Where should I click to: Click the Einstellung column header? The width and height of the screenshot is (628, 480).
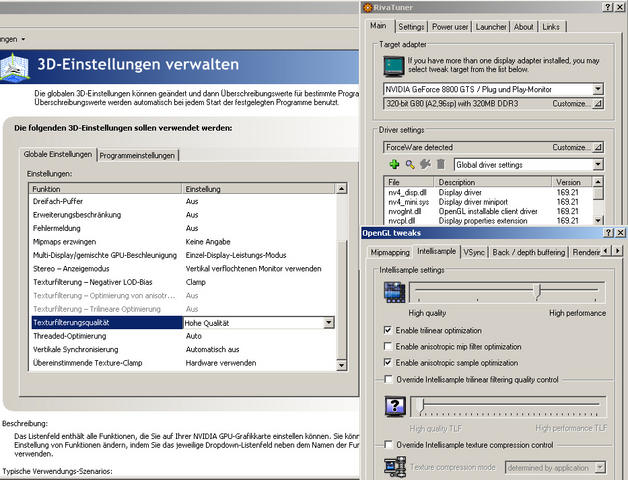pyautogui.click(x=258, y=189)
